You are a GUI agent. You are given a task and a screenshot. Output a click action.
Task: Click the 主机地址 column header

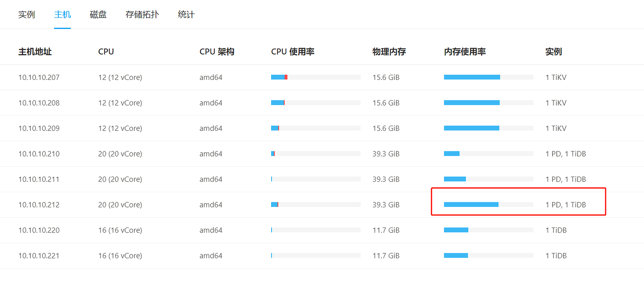tap(35, 52)
